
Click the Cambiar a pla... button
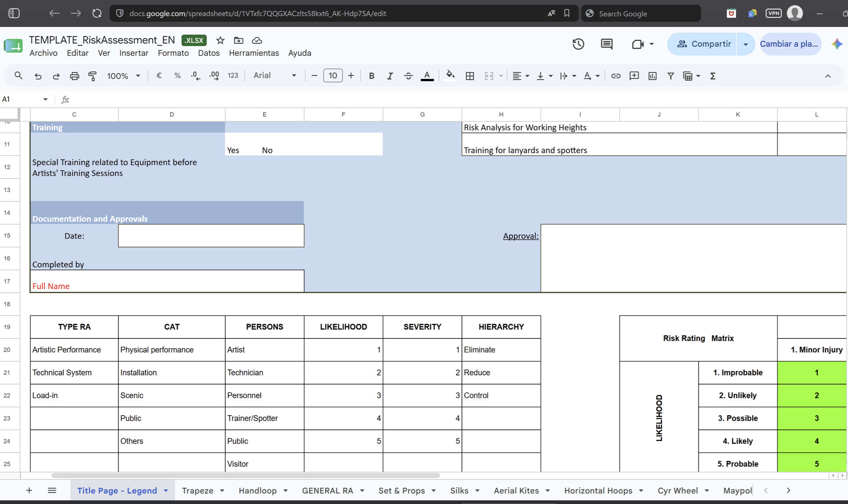(x=790, y=44)
